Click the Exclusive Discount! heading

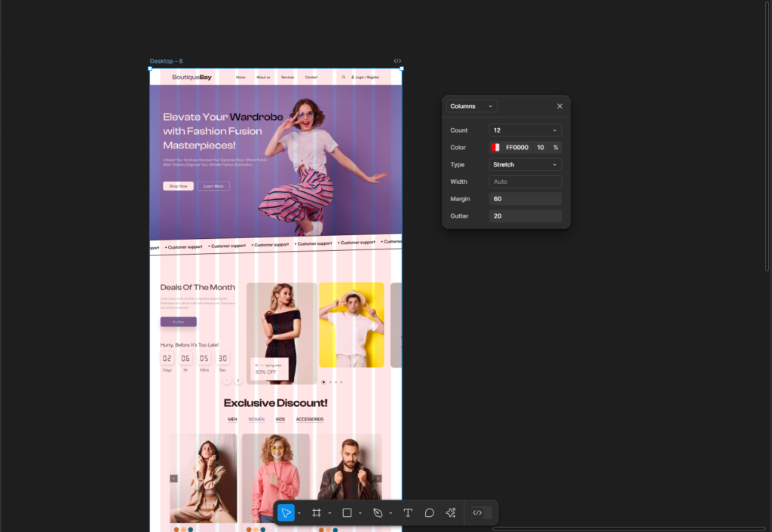pyautogui.click(x=276, y=403)
